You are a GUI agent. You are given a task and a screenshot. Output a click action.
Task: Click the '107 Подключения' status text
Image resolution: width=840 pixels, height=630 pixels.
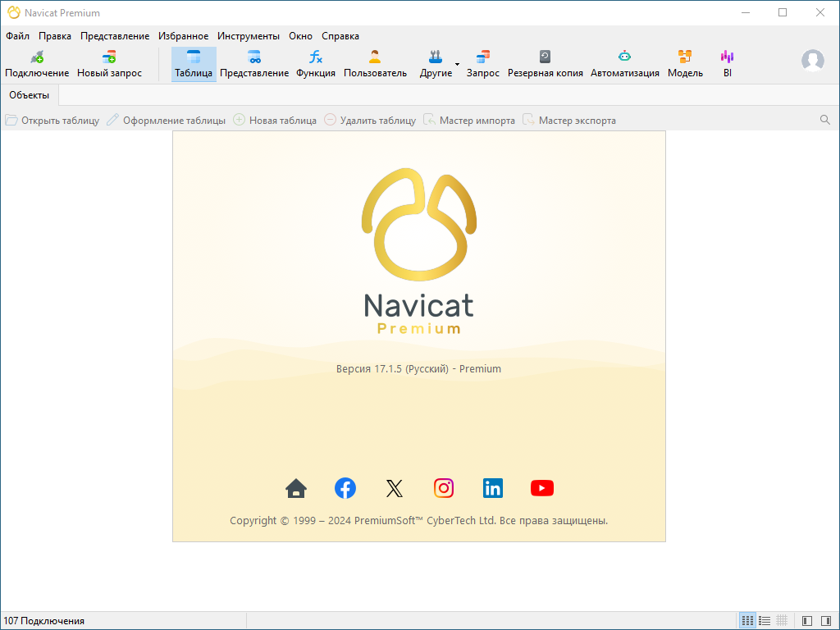point(44,621)
